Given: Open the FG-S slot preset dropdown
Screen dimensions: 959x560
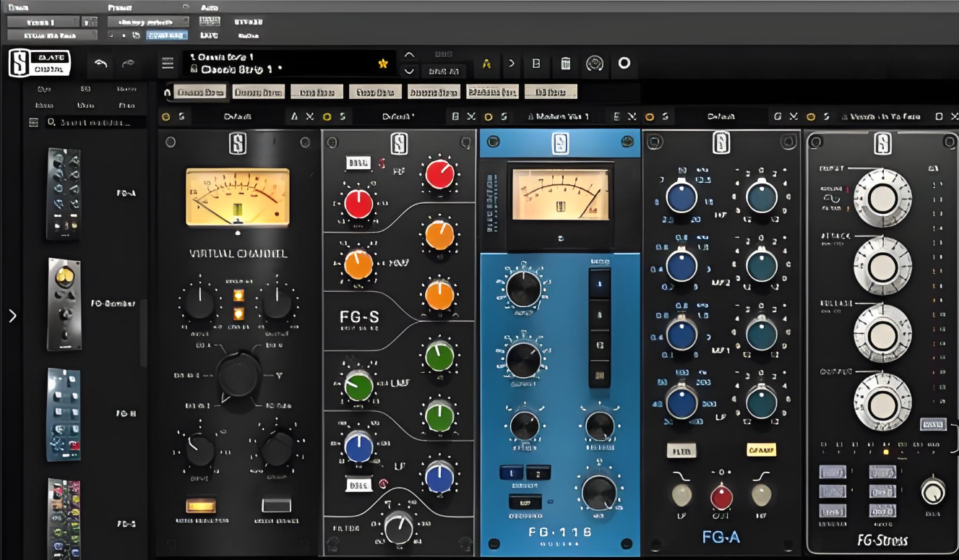Looking at the screenshot, I should coord(397,116).
